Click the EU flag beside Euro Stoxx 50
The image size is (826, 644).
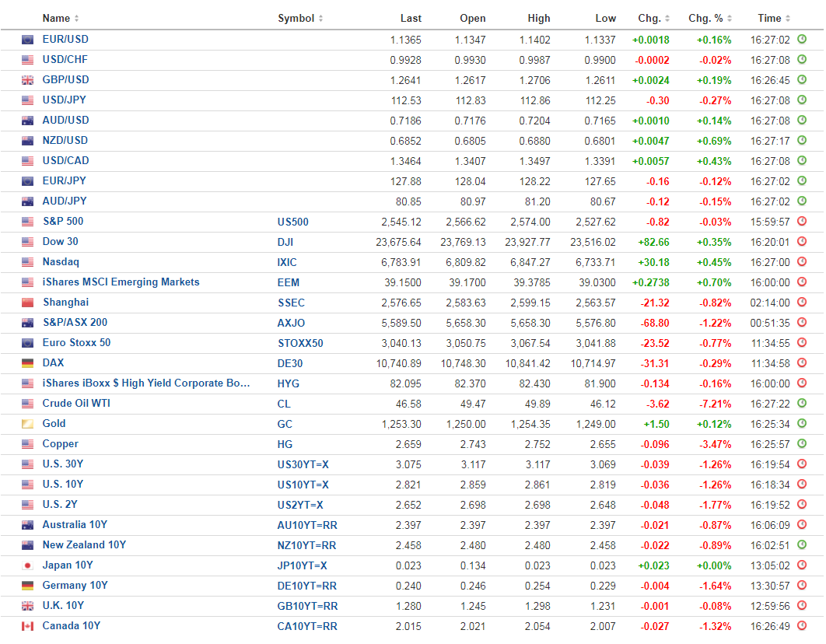28,343
